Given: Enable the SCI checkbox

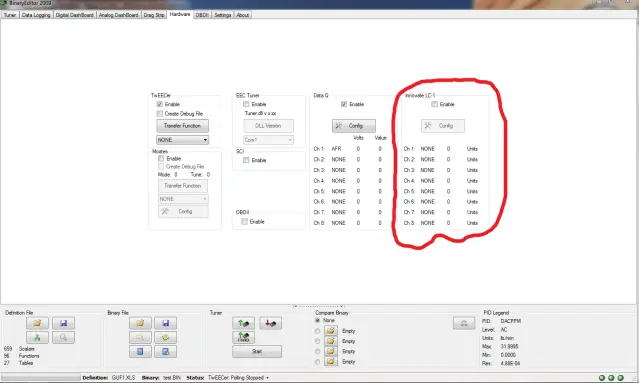Looking at the screenshot, I should point(246,160).
